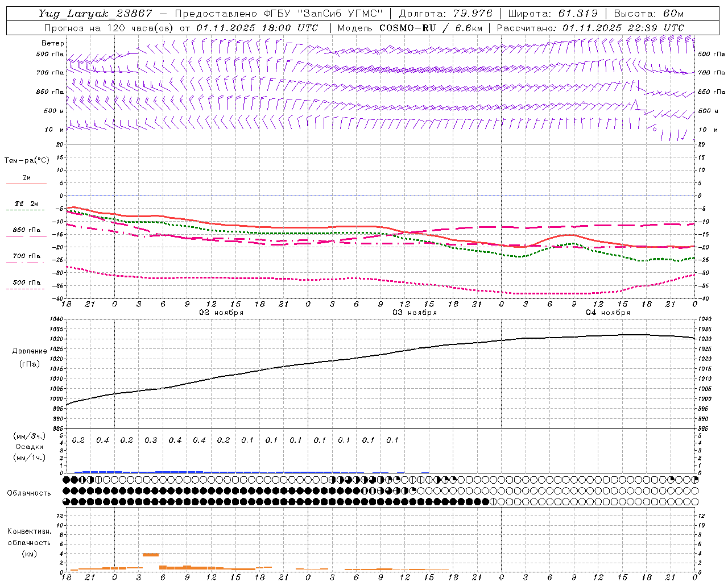Click the 500 м wind level label on left
Screen dimensions: 728x582
(54, 111)
